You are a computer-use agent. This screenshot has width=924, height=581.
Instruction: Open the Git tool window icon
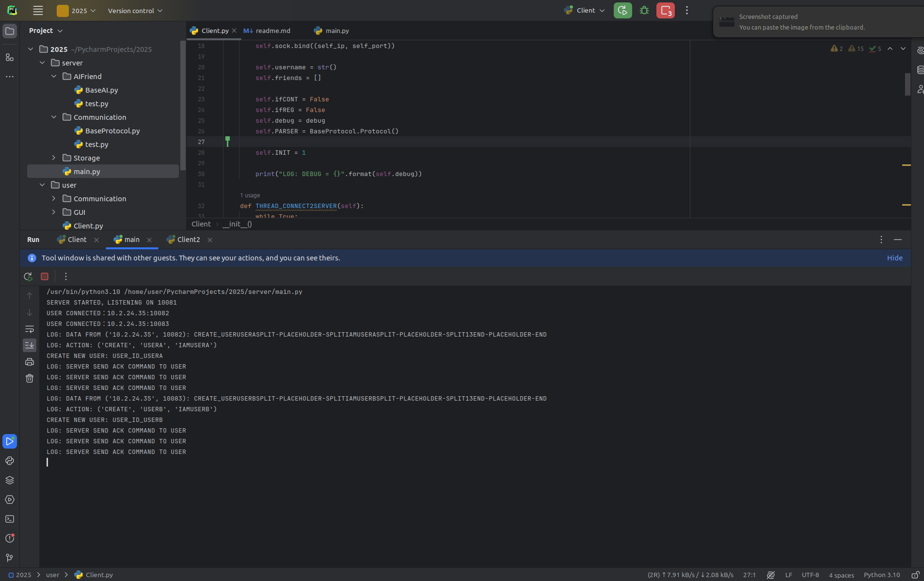coord(10,558)
